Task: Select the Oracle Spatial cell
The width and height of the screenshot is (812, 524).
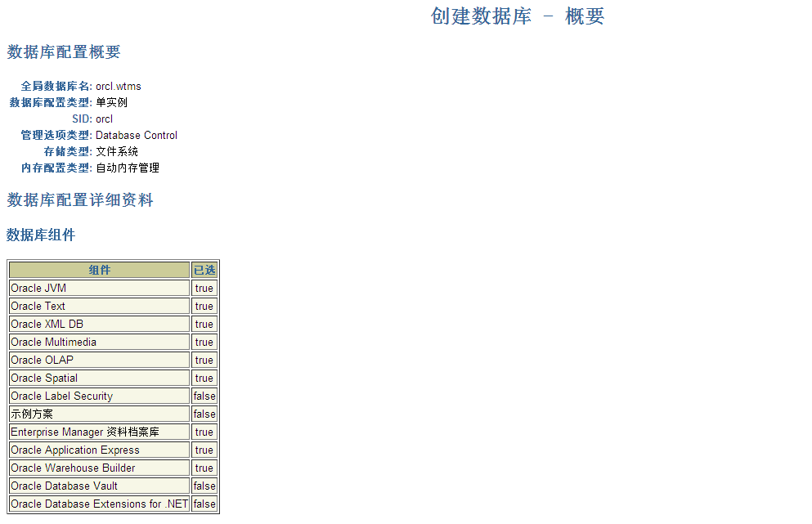Action: point(100,378)
